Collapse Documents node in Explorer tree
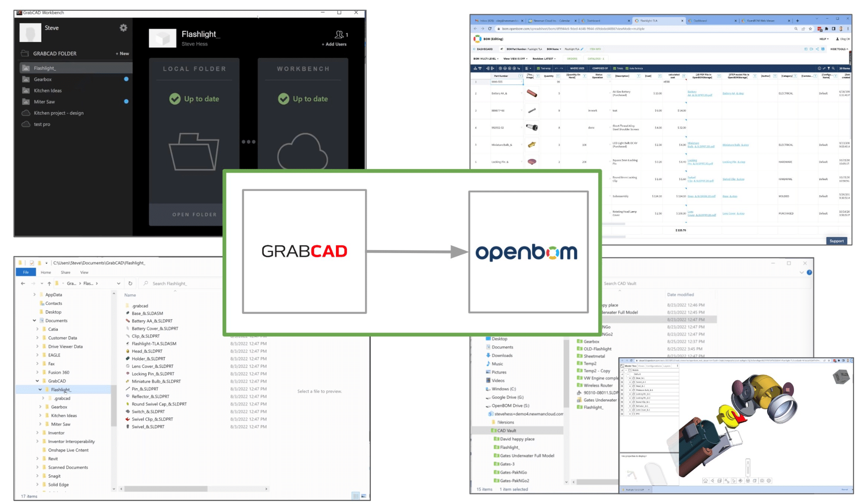 click(35, 320)
